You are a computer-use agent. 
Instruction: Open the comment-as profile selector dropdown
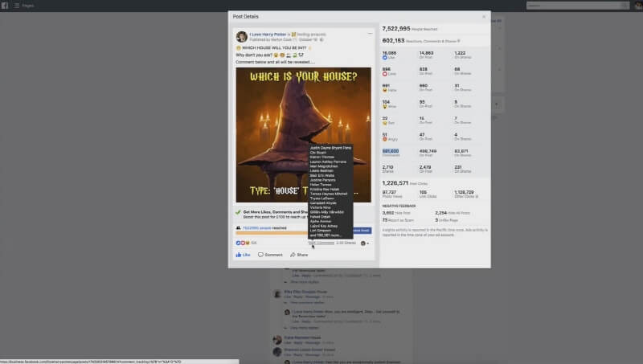tap(365, 243)
